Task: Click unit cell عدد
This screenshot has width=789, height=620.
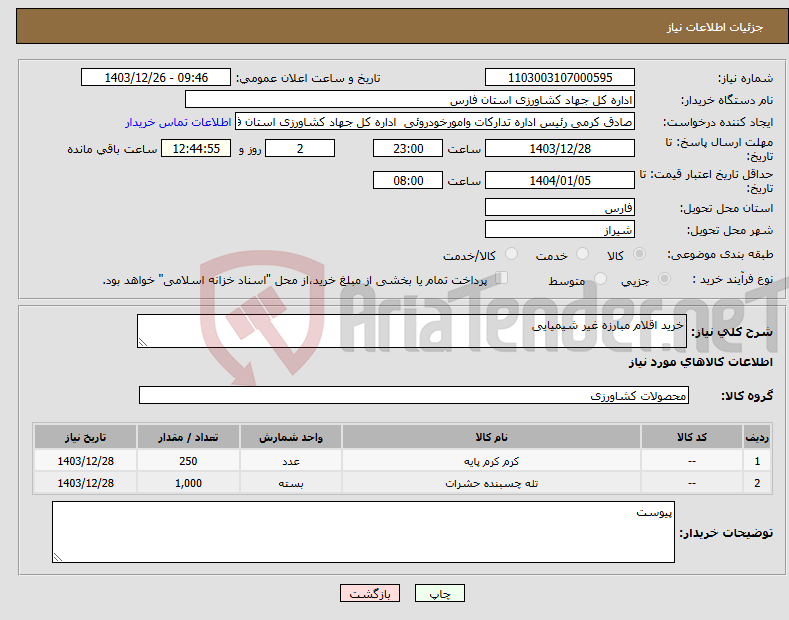Action: click(291, 461)
